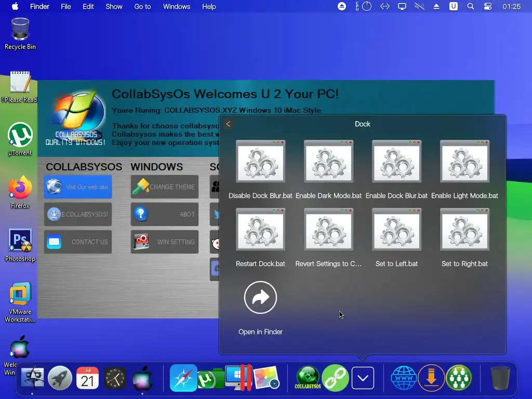This screenshot has height=399, width=532.
Task: Click the WIN SETTING button
Action: [165, 242]
